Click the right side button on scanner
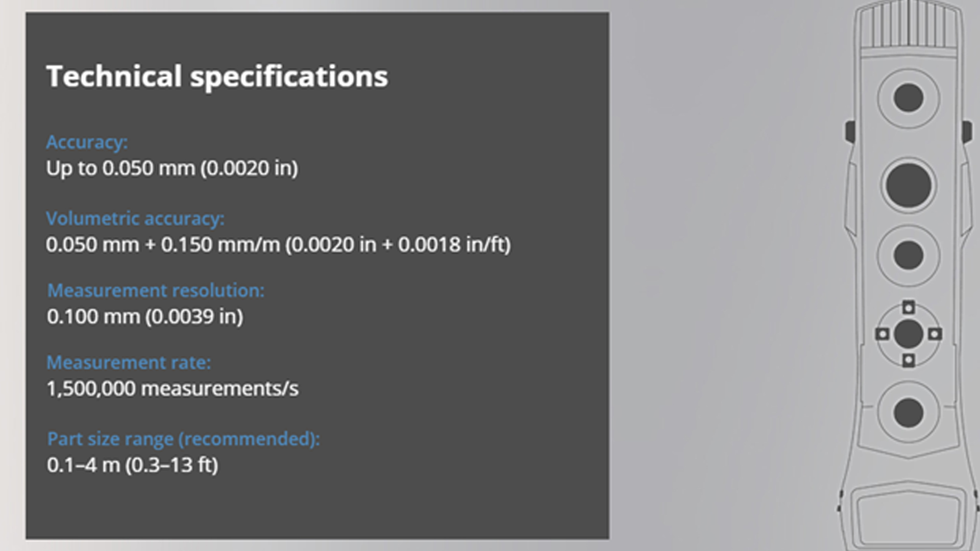Viewport: 980px width, 551px height. tap(967, 132)
